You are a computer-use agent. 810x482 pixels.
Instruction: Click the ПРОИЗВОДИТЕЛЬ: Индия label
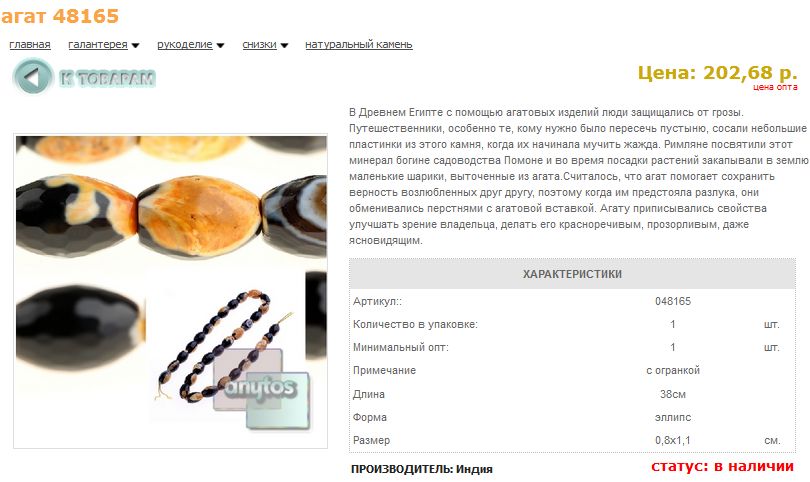[422, 469]
